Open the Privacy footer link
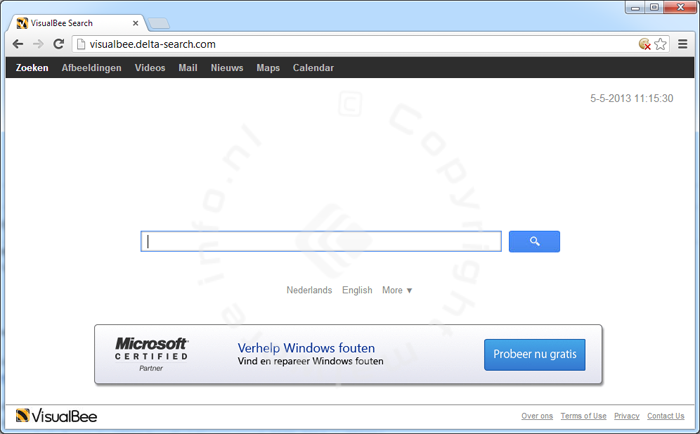 (x=627, y=416)
